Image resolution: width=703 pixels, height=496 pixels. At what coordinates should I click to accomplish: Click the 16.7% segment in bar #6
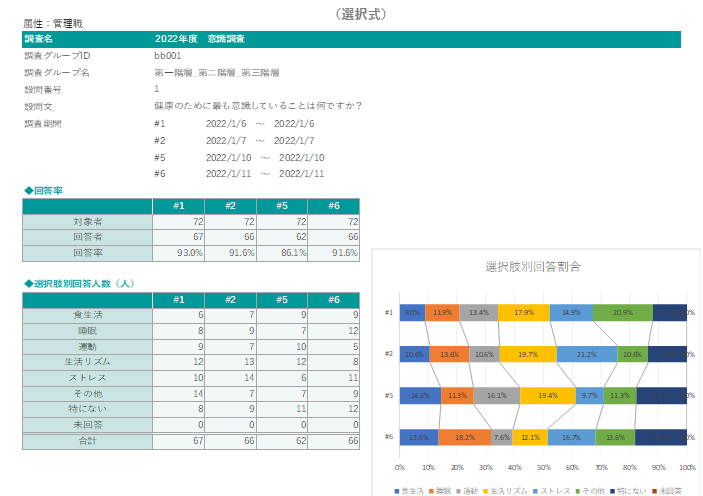572,437
